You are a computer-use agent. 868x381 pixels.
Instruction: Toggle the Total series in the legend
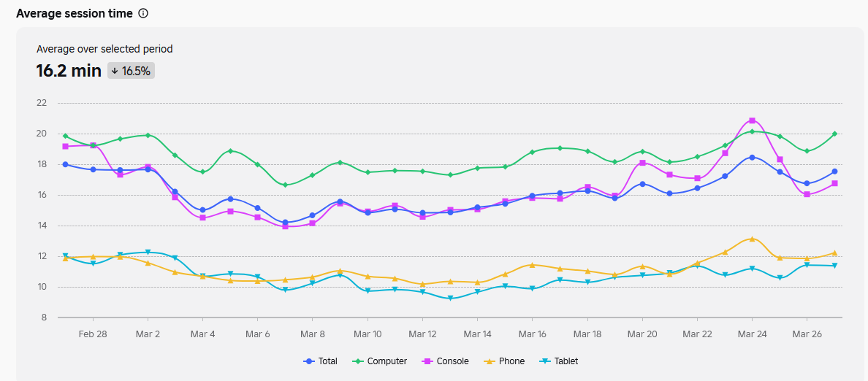coord(321,361)
